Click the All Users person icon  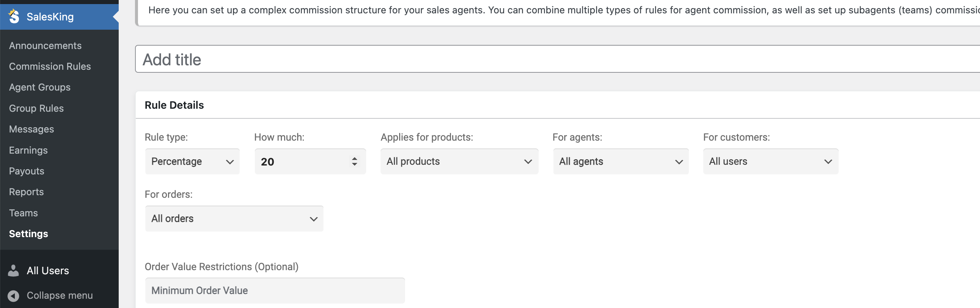click(13, 271)
